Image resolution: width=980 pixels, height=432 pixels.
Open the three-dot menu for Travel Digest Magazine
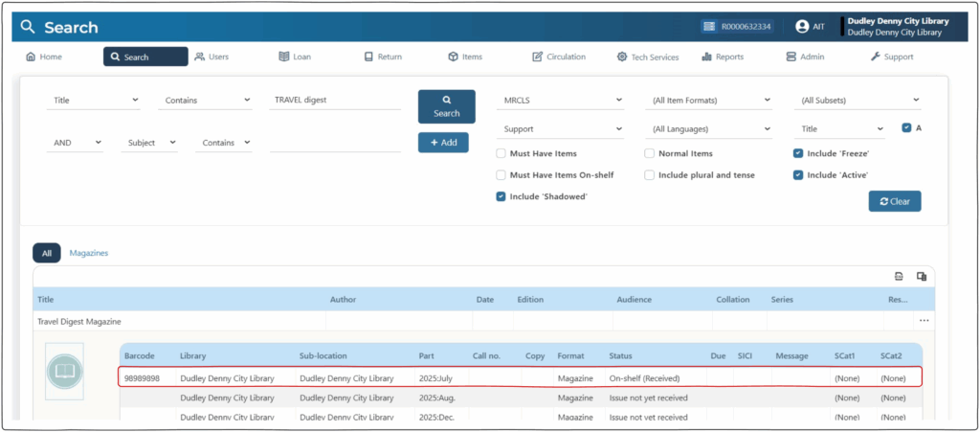[x=924, y=321]
